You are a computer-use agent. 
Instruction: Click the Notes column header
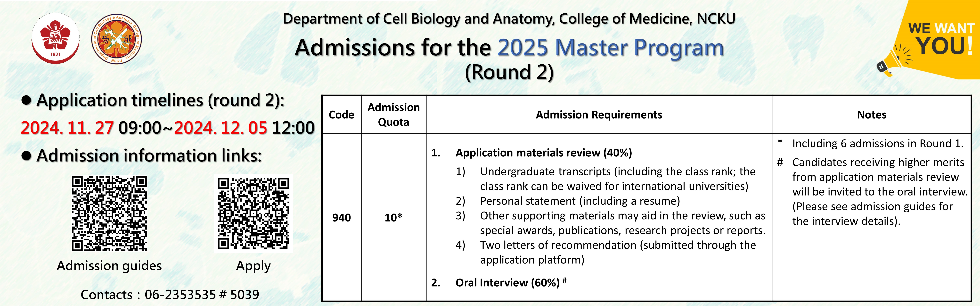click(872, 115)
